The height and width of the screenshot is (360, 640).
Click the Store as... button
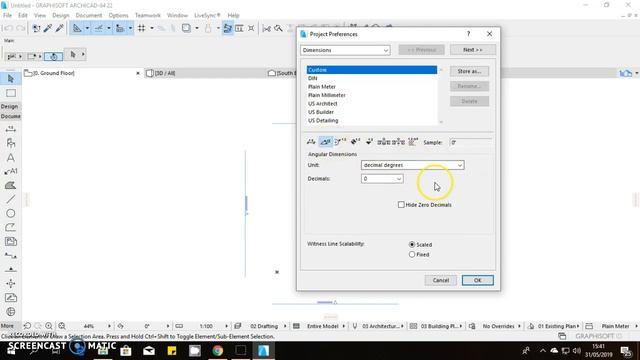click(x=469, y=71)
